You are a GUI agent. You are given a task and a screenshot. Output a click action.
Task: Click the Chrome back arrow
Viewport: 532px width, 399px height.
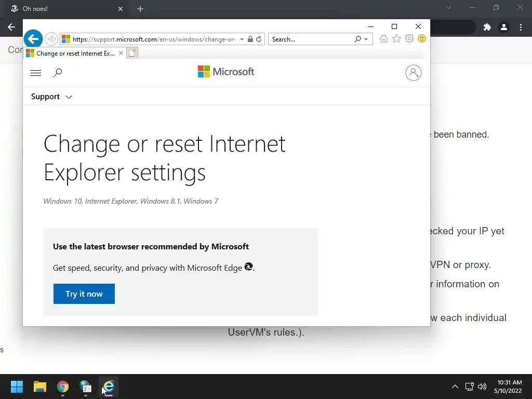[x=11, y=27]
